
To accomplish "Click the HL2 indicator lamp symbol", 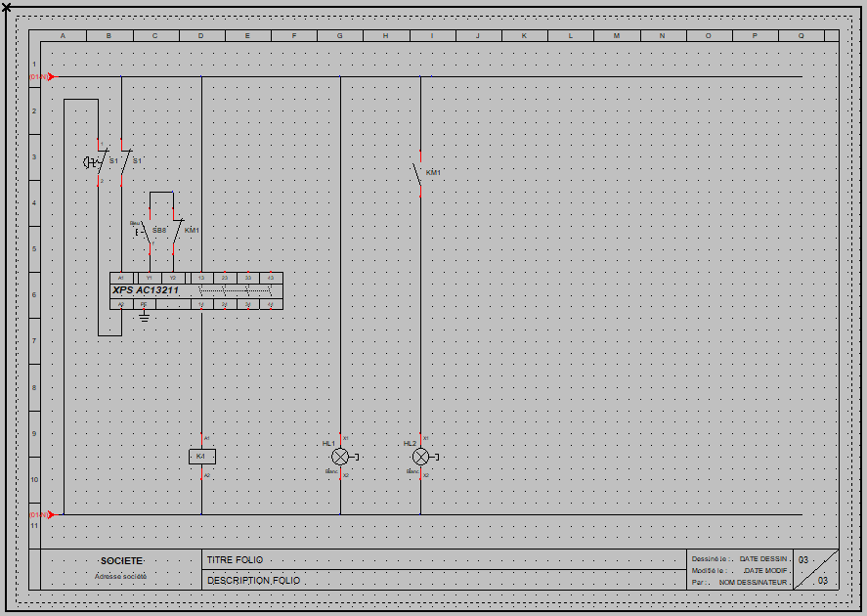I will [423, 457].
